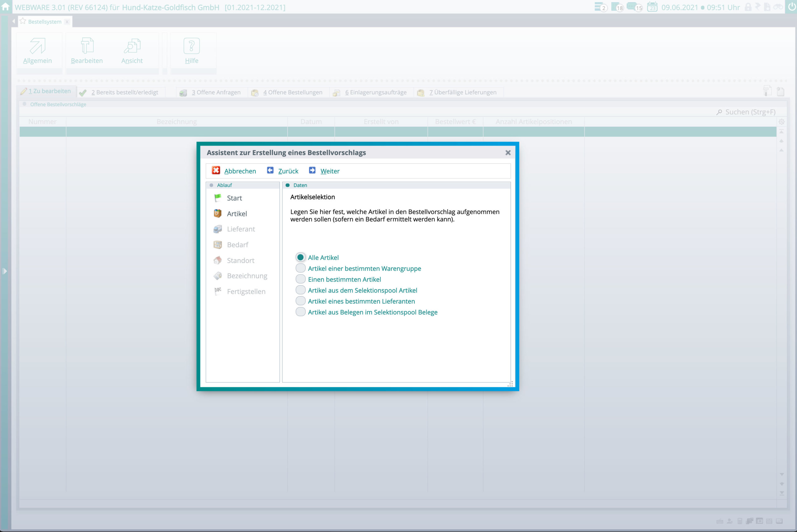Viewport: 797px width, 532px height.
Task: Click the Weiter forward arrow icon
Action: 312,170
